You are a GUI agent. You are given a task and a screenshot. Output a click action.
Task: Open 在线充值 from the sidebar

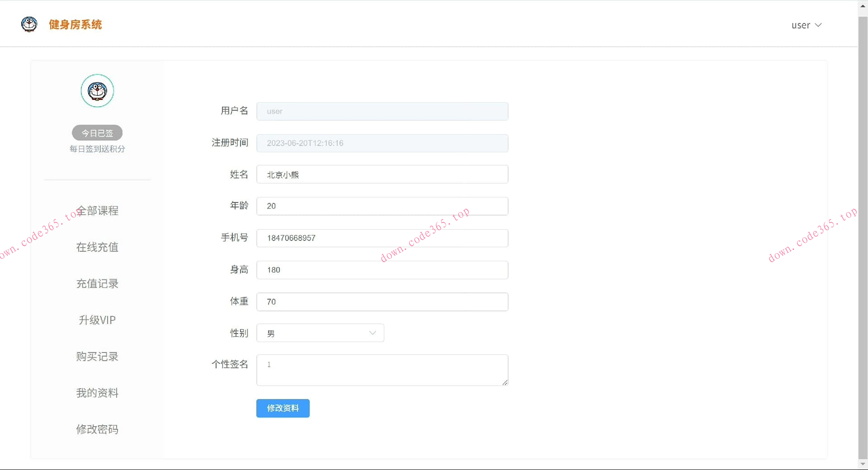[97, 247]
